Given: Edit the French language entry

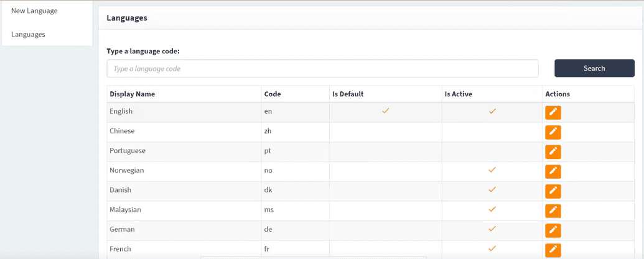Looking at the screenshot, I should pos(553,250).
